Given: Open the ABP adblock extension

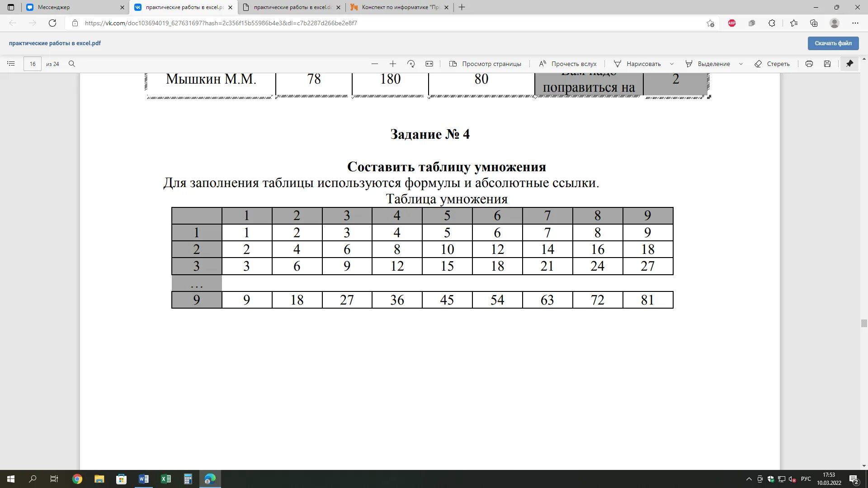Looking at the screenshot, I should [x=732, y=23].
